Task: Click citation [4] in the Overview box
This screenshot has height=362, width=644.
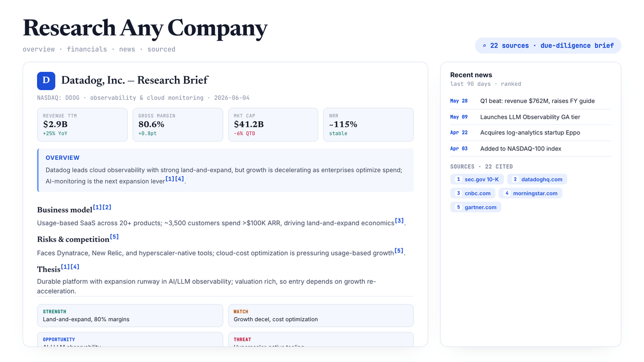Action: [x=179, y=179]
